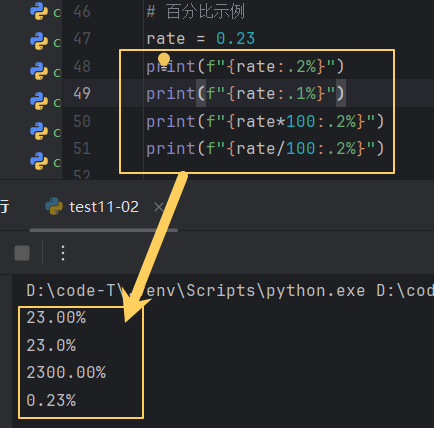The image size is (434, 428).
Task: Click print statement with rate*100
Action: coord(265,121)
